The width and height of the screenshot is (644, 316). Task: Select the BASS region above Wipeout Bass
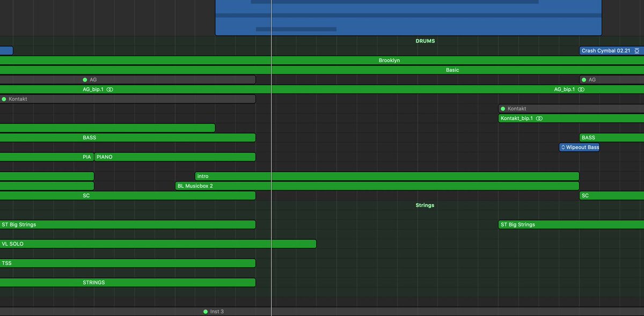tap(612, 138)
